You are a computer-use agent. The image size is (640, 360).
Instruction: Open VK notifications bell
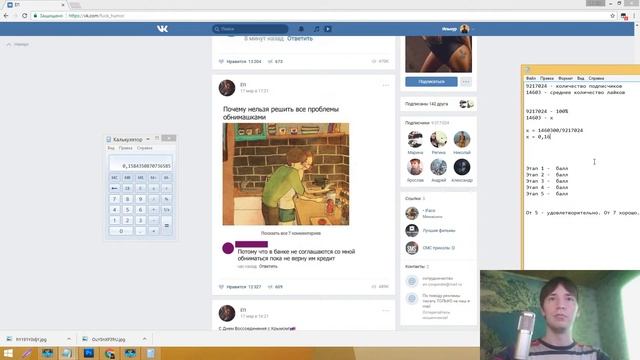click(x=301, y=29)
